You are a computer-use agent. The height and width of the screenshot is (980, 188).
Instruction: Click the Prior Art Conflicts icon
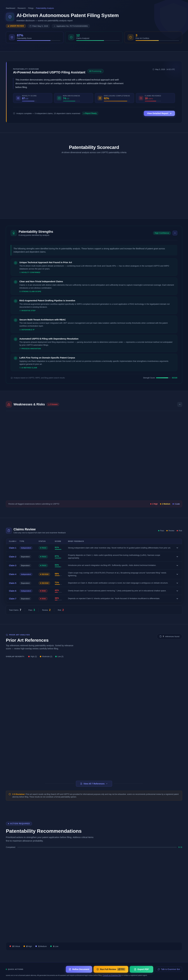click(x=131, y=37)
